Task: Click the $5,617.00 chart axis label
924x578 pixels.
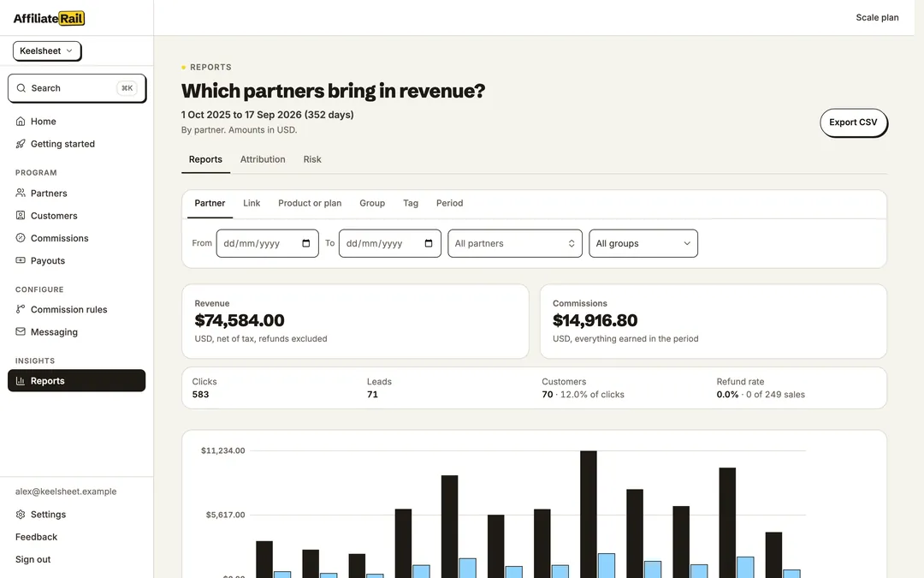Action: (225, 515)
